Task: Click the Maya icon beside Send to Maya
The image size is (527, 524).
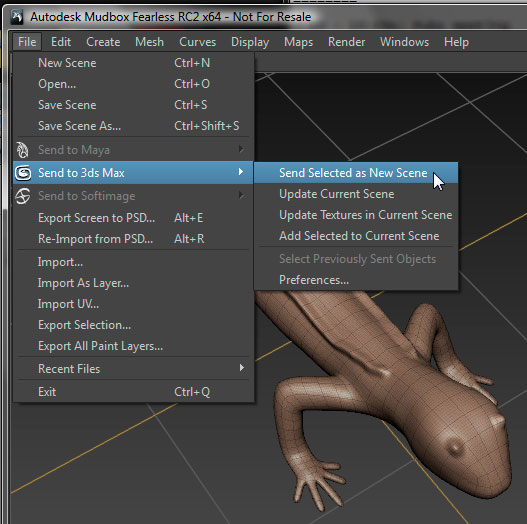Action: (23, 150)
